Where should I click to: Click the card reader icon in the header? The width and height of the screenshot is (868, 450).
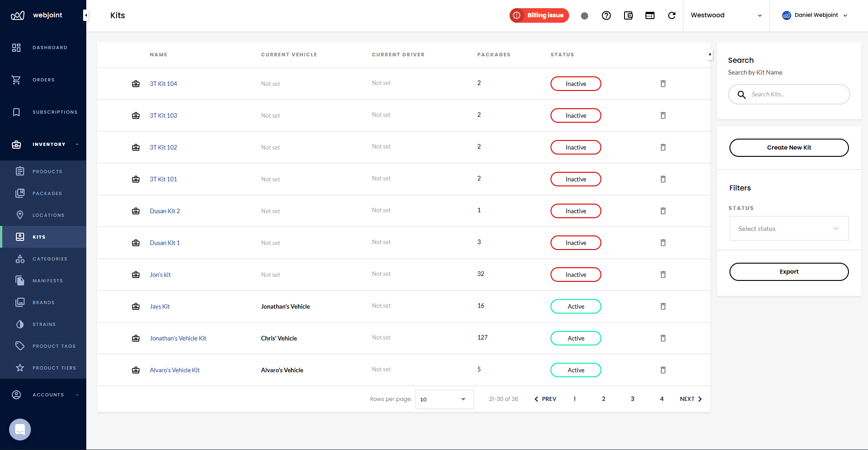[x=650, y=15]
